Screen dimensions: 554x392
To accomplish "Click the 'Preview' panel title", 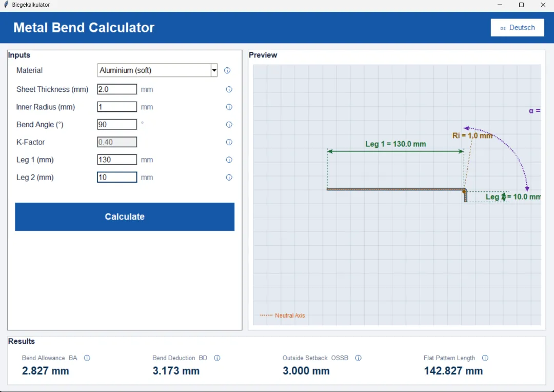I will click(263, 55).
